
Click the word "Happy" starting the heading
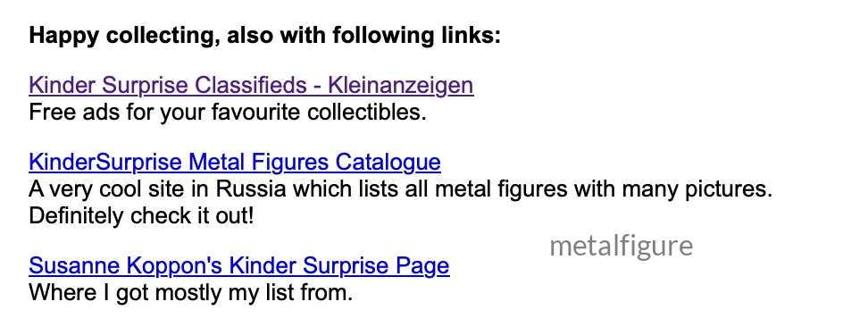pos(63,37)
